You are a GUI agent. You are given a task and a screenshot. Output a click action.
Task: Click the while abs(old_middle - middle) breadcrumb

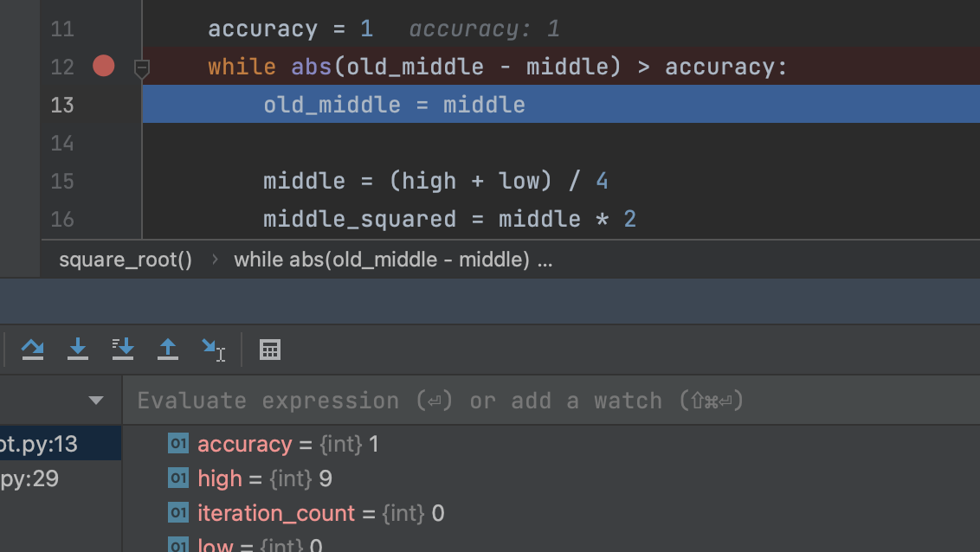(394, 259)
